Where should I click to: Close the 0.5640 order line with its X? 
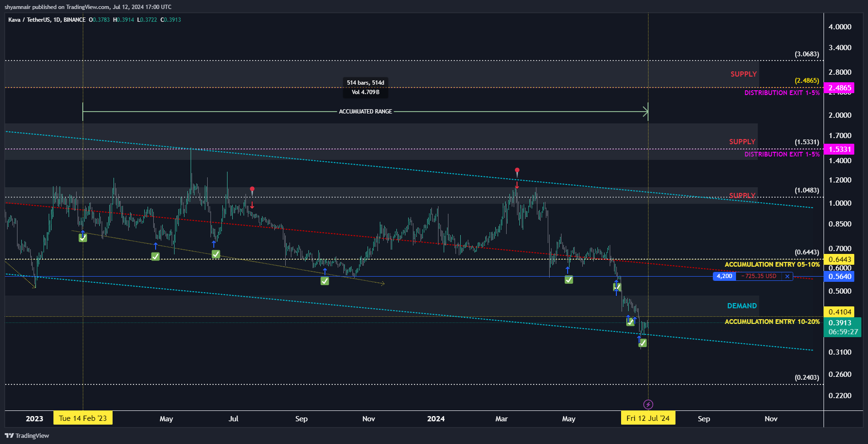[x=787, y=276]
